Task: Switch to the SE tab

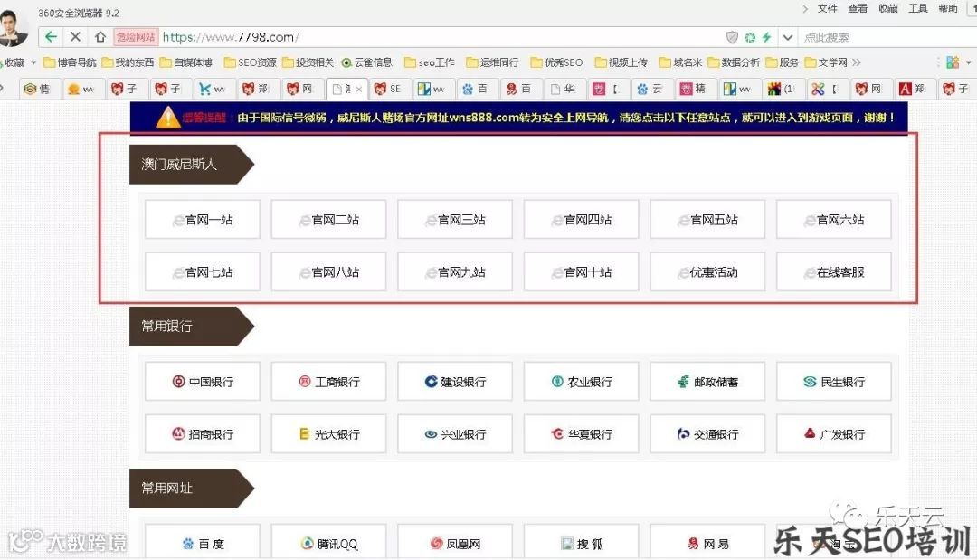Action: [389, 89]
